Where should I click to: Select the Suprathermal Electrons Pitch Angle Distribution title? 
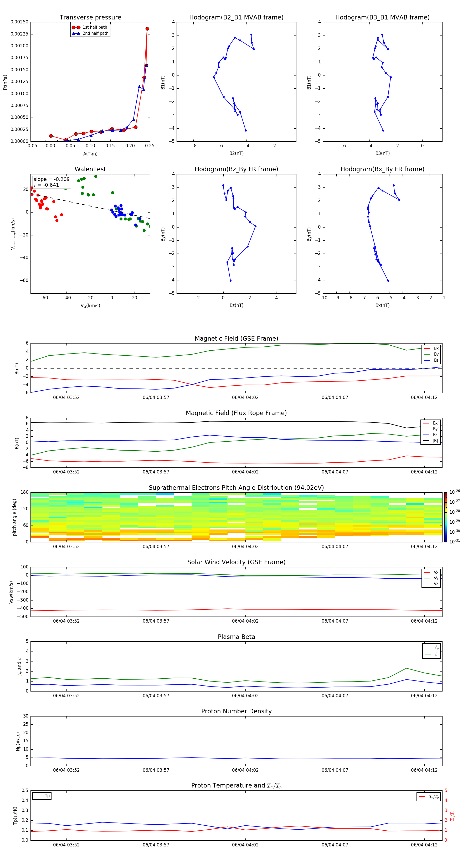coord(236,488)
